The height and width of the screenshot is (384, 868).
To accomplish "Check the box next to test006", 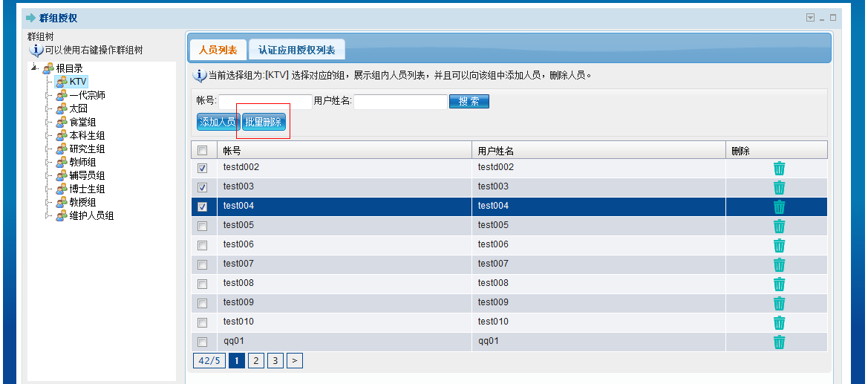I will click(x=202, y=245).
